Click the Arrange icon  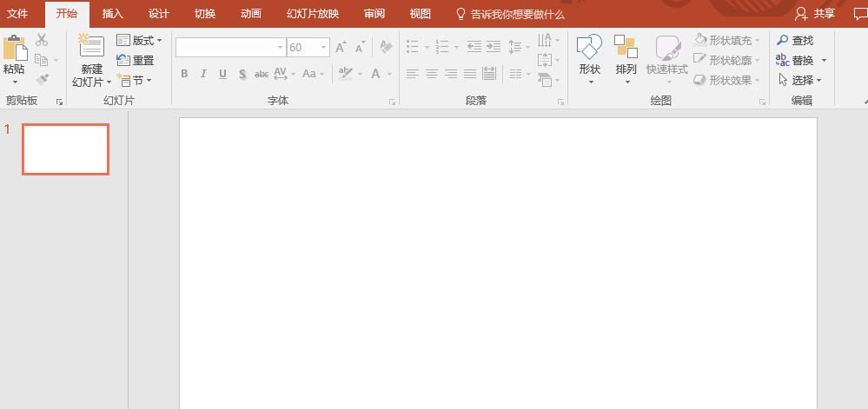pos(626,47)
